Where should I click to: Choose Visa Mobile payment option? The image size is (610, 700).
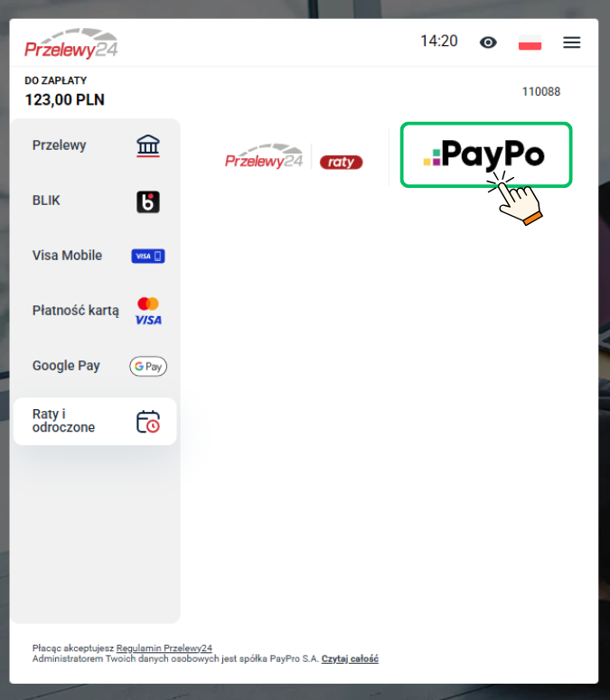95,256
